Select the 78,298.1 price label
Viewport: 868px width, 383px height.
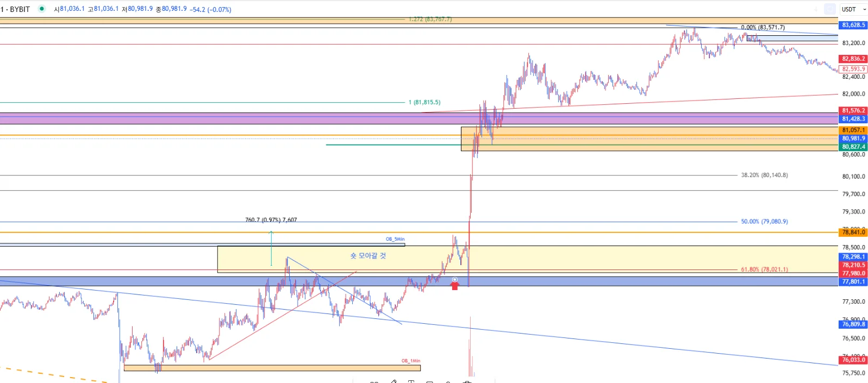[x=853, y=256]
